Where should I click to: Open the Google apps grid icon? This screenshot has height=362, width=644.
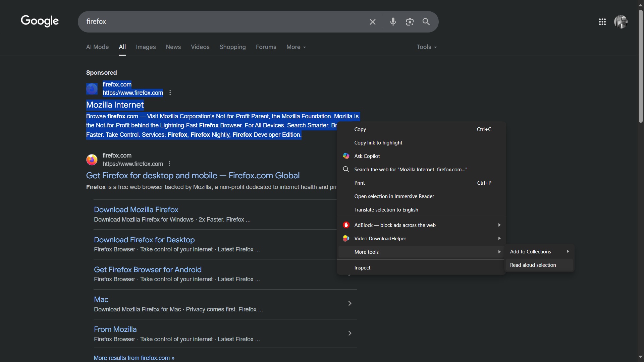tap(602, 21)
